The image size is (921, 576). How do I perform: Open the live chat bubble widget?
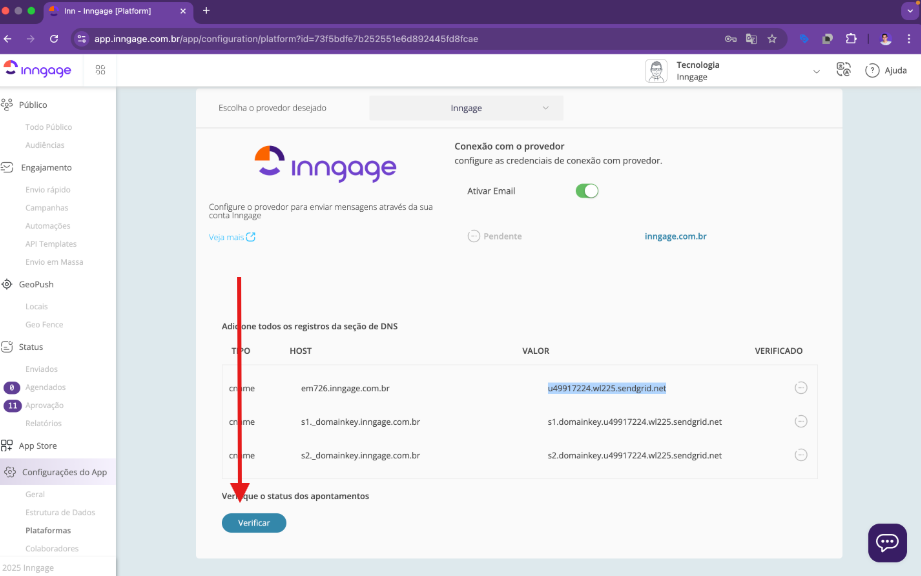point(887,543)
